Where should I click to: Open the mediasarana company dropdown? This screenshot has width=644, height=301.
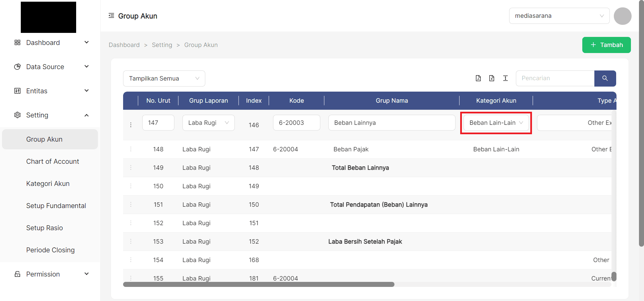point(559,16)
